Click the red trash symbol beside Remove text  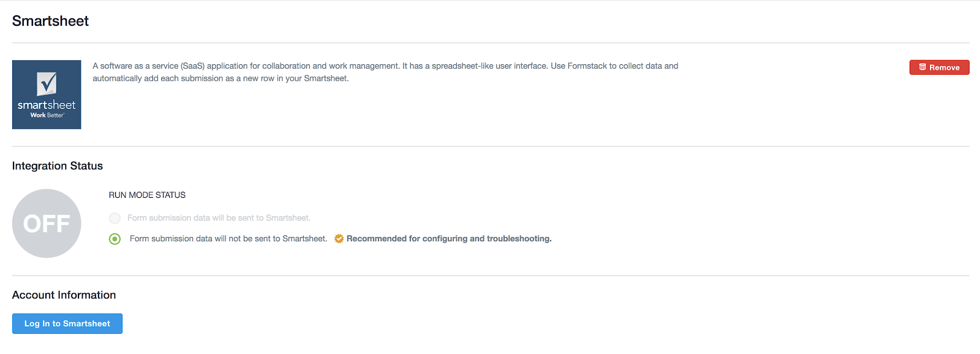[x=921, y=67]
